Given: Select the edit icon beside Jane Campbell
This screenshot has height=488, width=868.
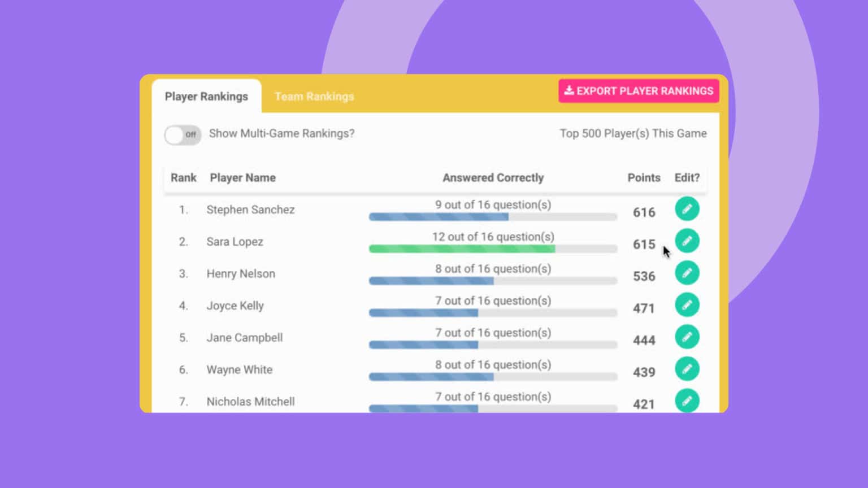Looking at the screenshot, I should tap(687, 337).
